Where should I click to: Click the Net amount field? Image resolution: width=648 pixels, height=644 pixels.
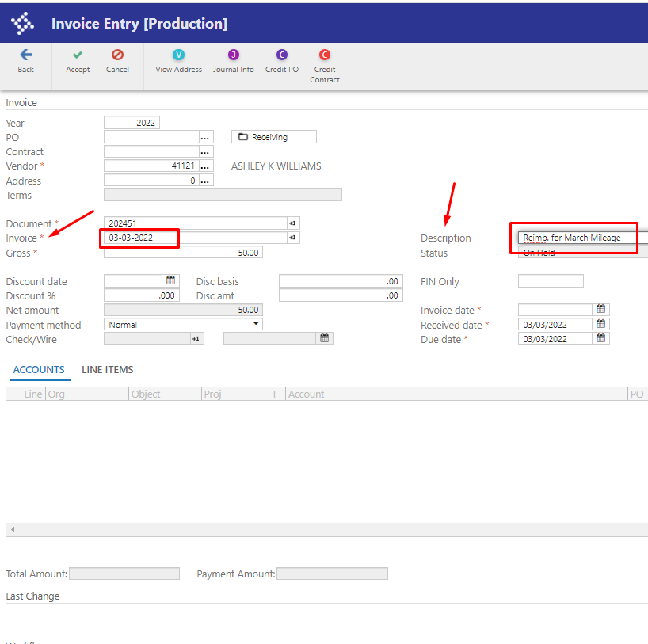click(x=183, y=310)
